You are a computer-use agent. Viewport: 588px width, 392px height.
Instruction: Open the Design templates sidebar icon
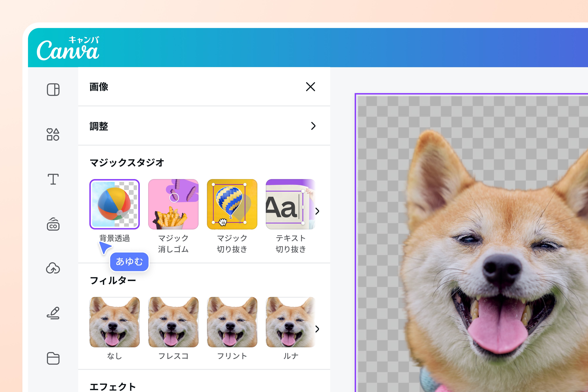[53, 90]
